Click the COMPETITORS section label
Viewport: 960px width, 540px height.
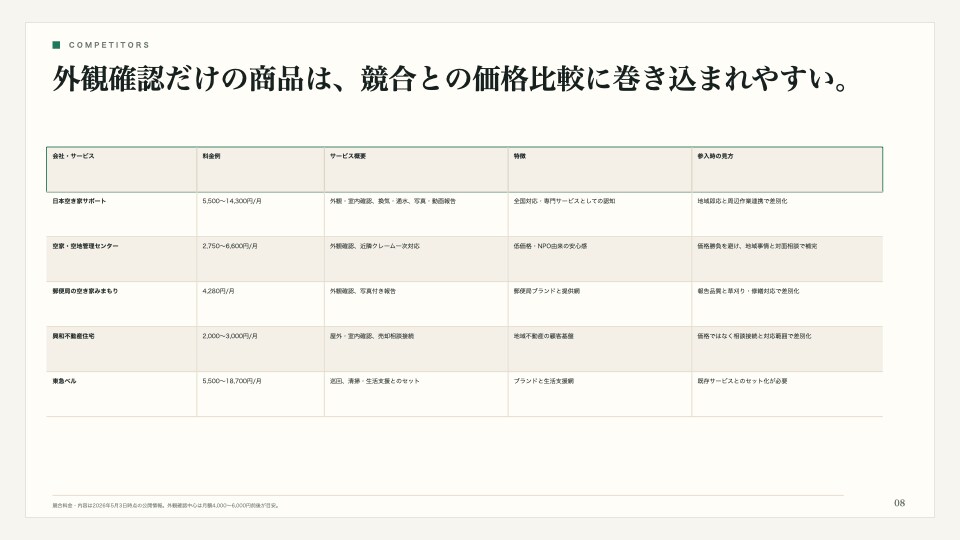pos(109,45)
